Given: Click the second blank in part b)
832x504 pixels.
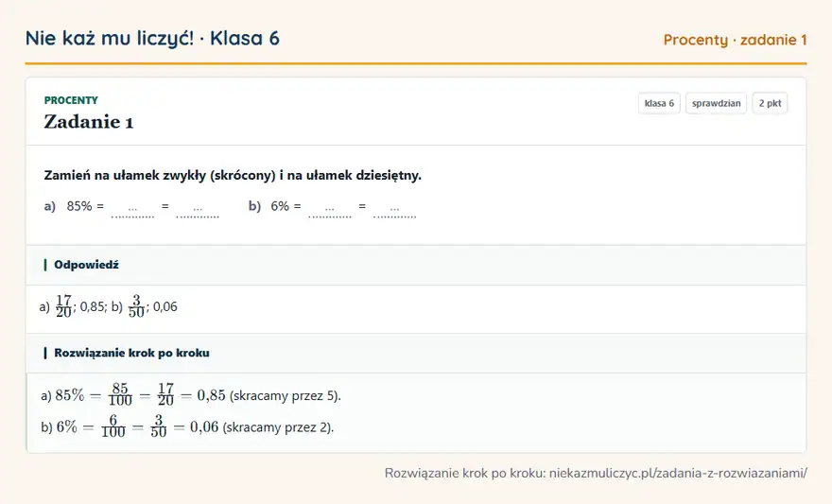Looking at the screenshot, I should 394,208.
